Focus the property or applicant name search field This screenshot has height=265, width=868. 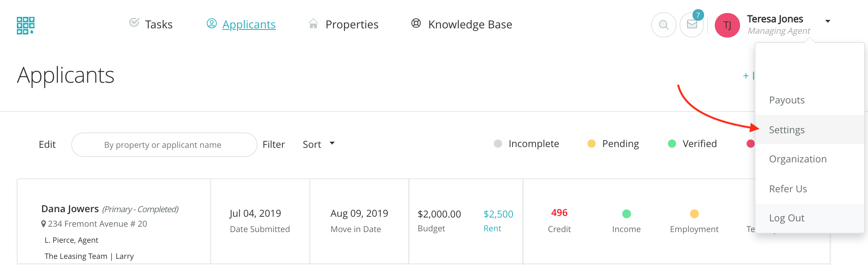pos(164,145)
